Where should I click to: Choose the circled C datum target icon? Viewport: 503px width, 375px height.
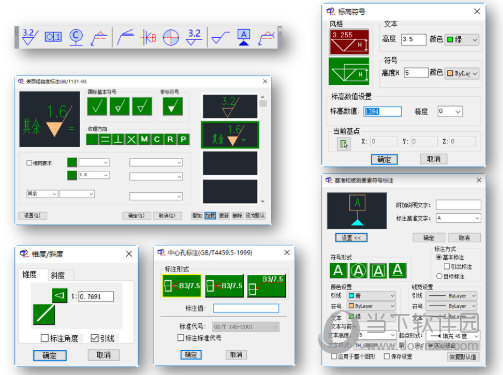(x=76, y=37)
